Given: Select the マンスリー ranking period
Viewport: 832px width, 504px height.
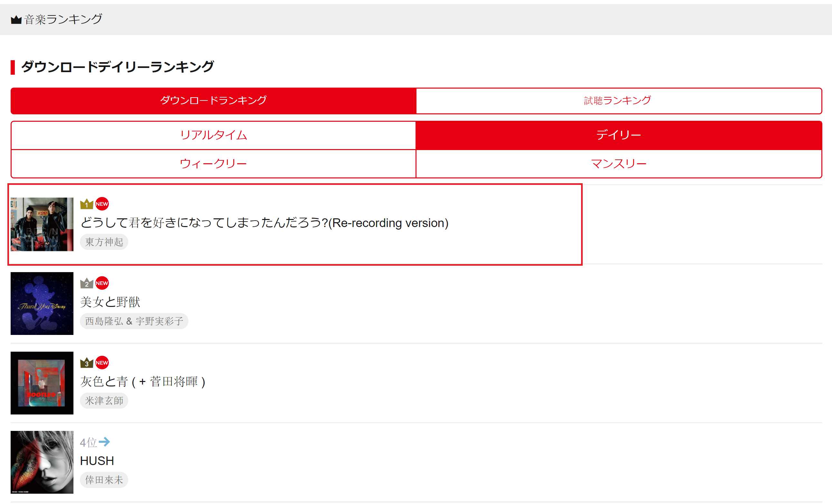Looking at the screenshot, I should pos(618,164).
